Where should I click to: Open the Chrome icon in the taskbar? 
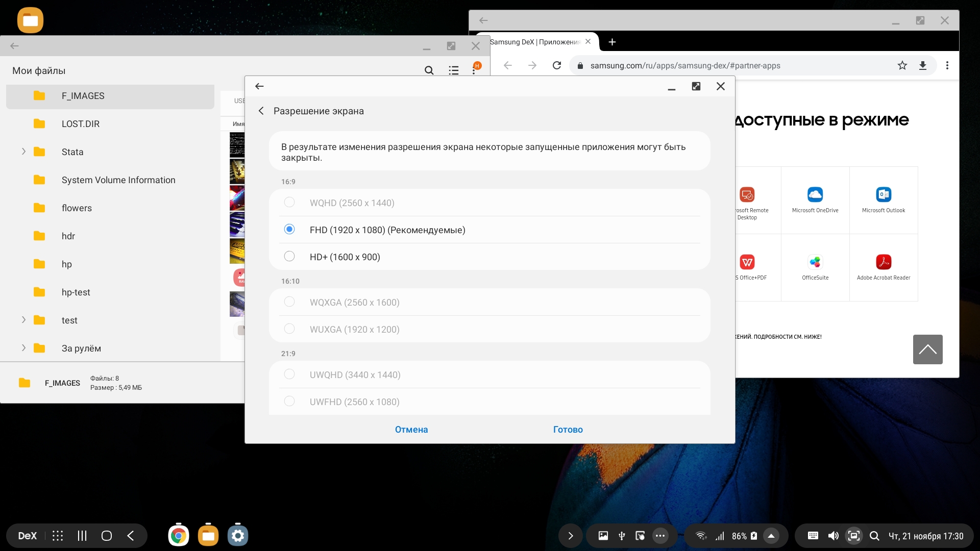coord(178,536)
